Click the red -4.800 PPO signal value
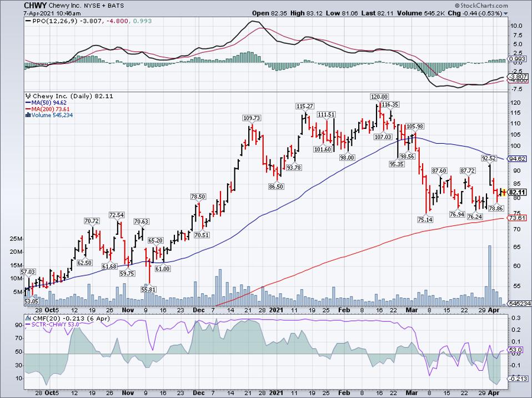This screenshot has width=532, height=398. click(117, 21)
